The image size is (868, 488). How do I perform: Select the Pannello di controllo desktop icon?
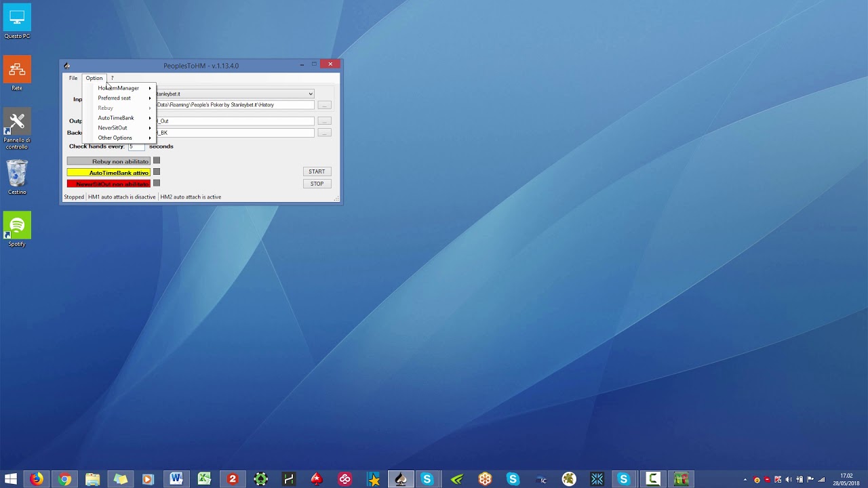17,129
